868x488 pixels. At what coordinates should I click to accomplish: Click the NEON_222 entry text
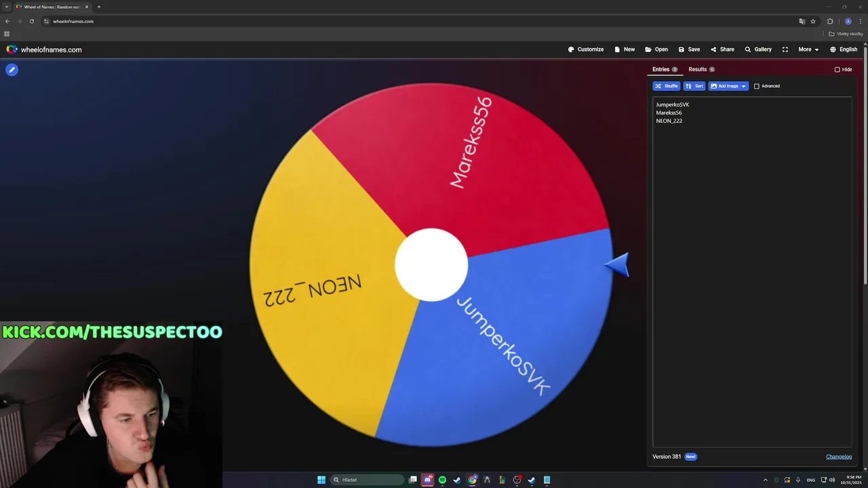pyautogui.click(x=669, y=121)
